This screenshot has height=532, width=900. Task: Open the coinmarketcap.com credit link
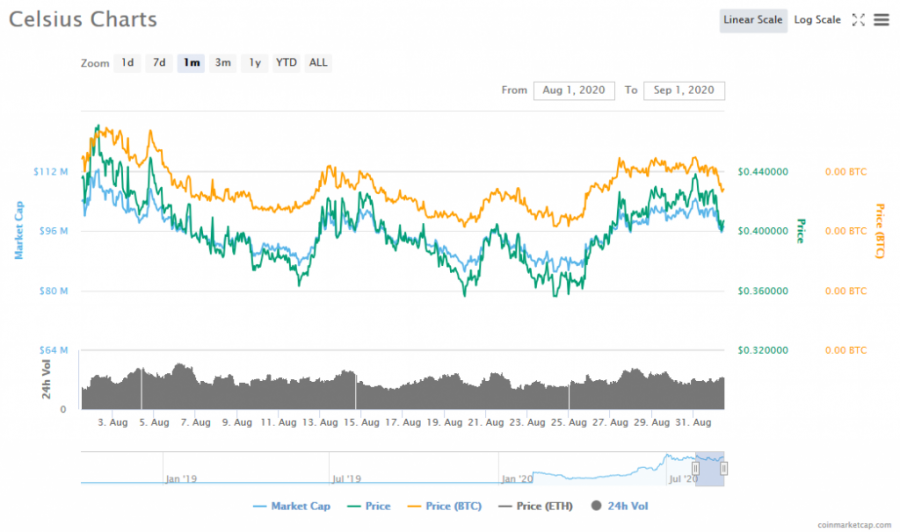[854, 525]
